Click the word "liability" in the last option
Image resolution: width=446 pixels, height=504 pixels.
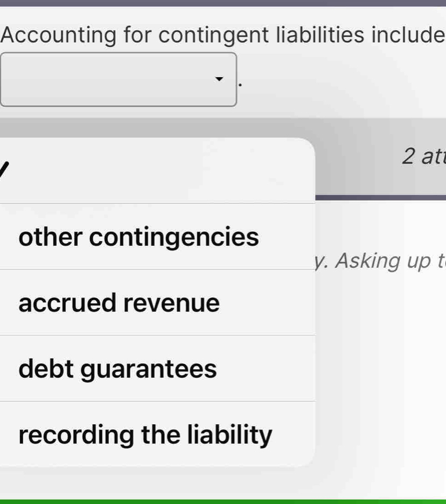[x=230, y=434]
